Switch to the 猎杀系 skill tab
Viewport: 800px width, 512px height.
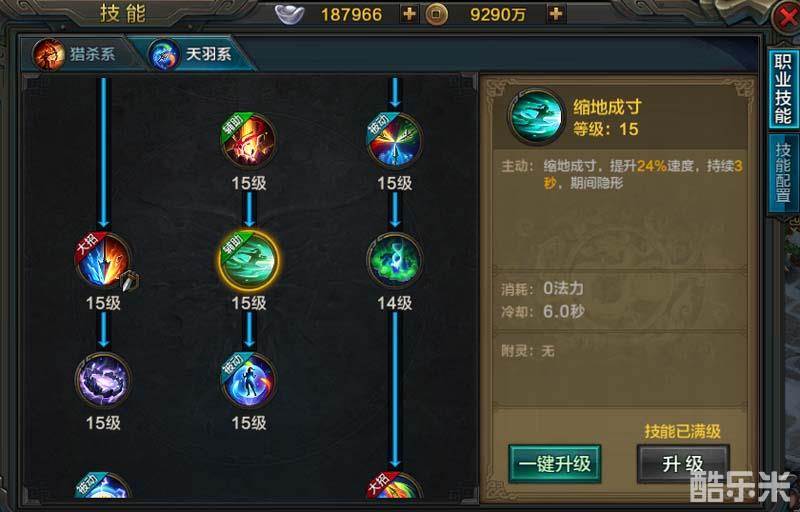[77, 54]
